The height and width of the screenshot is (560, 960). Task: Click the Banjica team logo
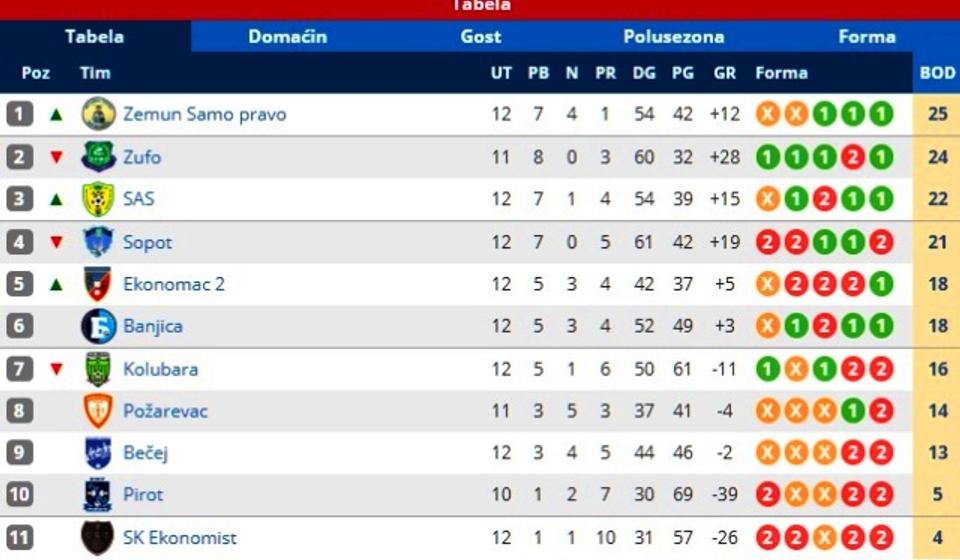98,326
